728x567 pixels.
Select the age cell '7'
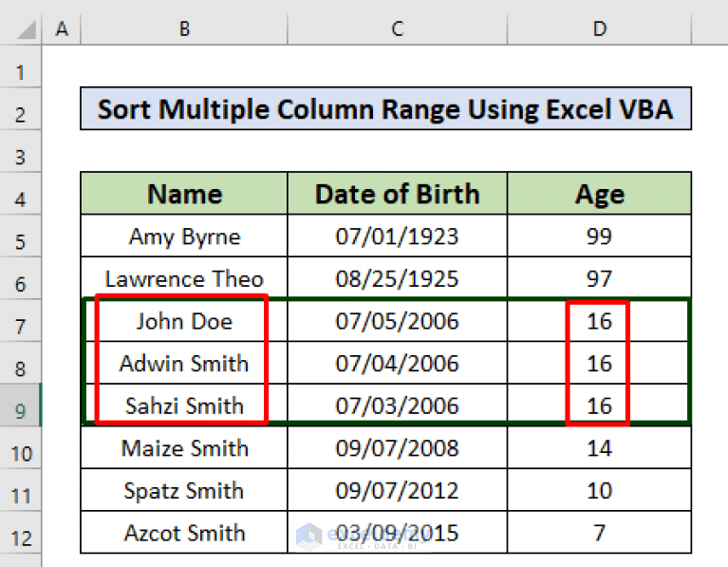(x=600, y=533)
